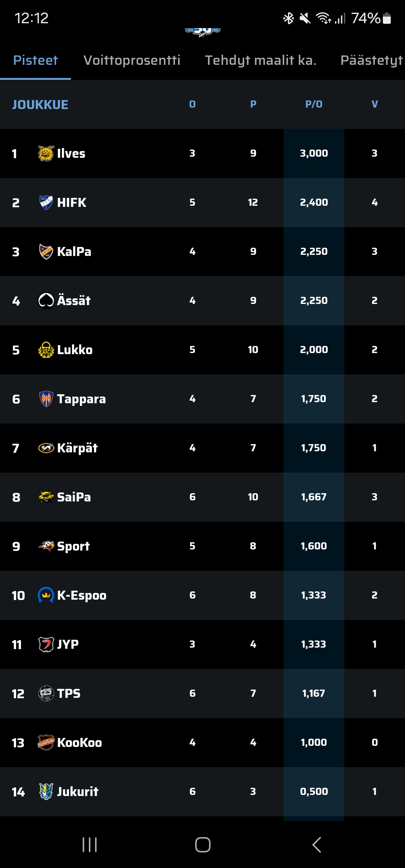Sort by the P/O column header
This screenshot has height=868, width=405.
[314, 104]
